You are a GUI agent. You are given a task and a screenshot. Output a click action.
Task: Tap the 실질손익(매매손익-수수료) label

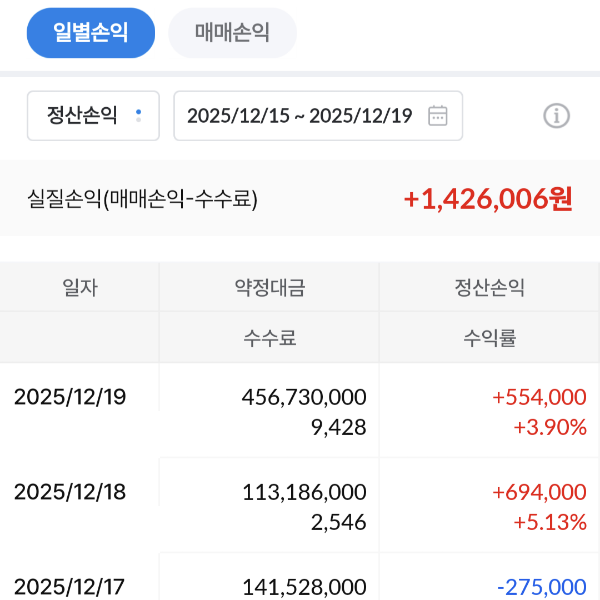pos(142,199)
